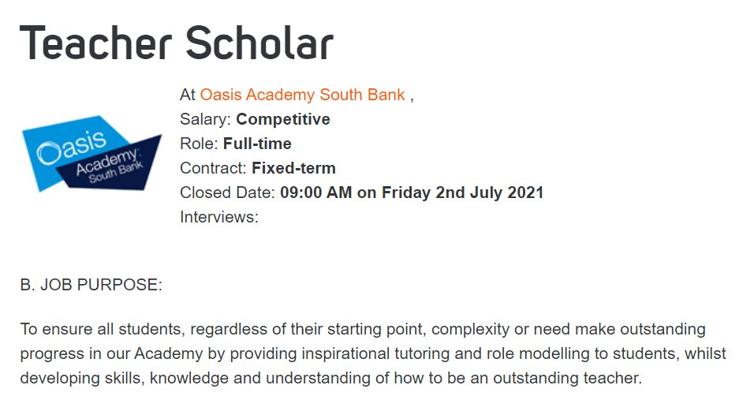Open the Oasis Academy South Bank link
The height and width of the screenshot is (400, 739).
click(x=302, y=95)
